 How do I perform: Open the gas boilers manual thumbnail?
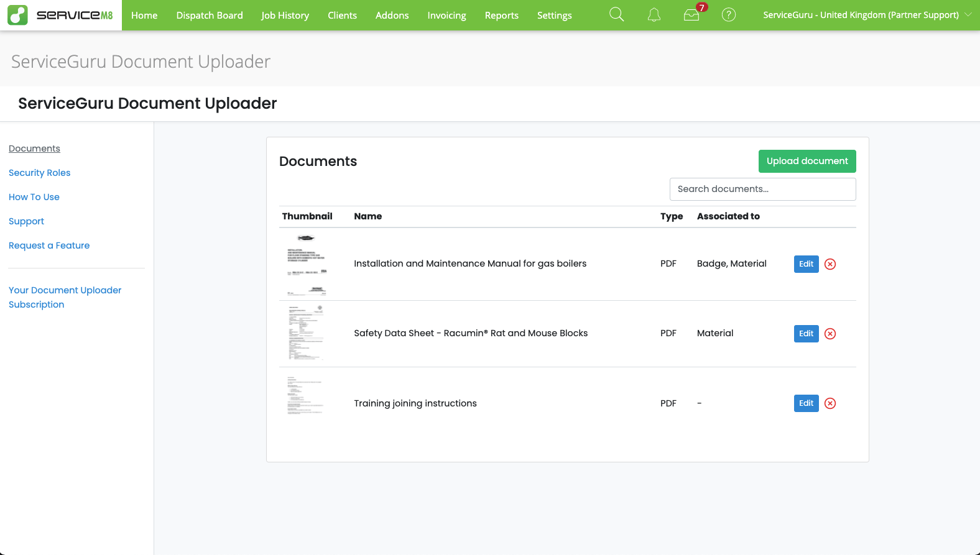pos(306,264)
